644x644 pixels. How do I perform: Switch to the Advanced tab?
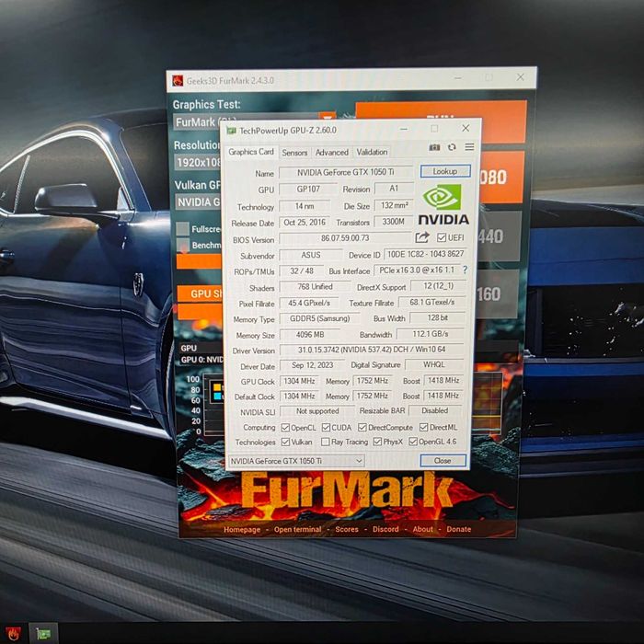click(x=331, y=153)
